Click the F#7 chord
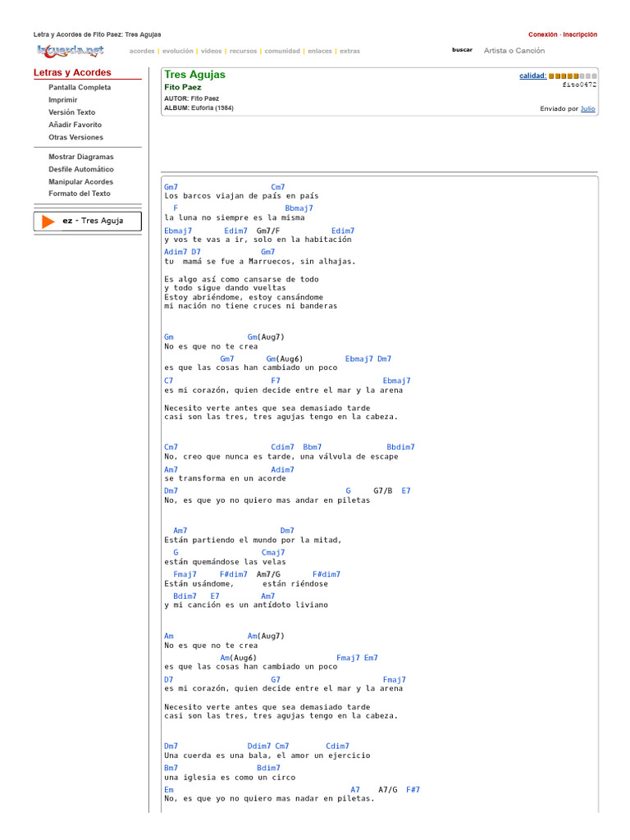 413,790
